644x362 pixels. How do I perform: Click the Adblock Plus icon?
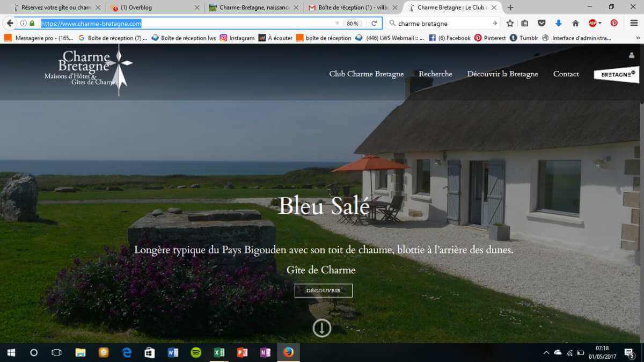tap(592, 24)
